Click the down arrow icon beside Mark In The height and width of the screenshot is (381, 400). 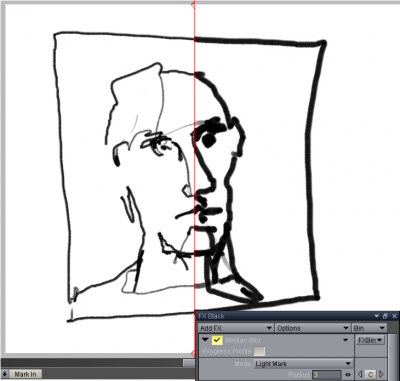tap(4, 374)
